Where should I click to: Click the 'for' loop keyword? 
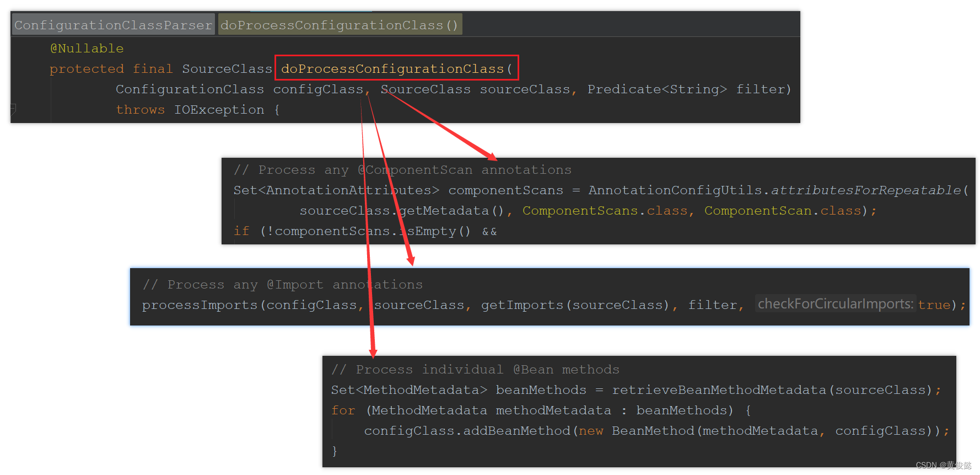(343, 410)
